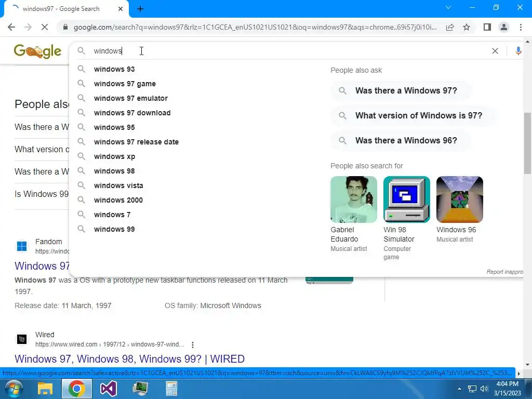
Task: Open the terminal monitor taskbar icon
Action: [x=140, y=389]
